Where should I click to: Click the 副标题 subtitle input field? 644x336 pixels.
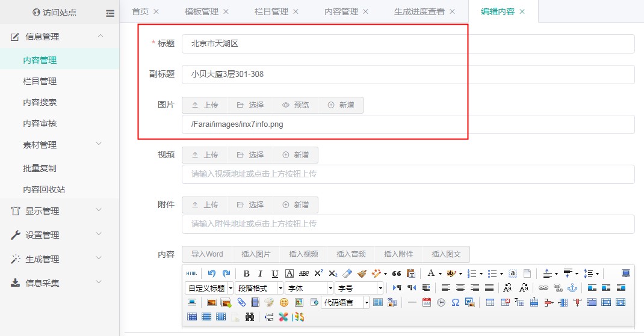click(408, 75)
